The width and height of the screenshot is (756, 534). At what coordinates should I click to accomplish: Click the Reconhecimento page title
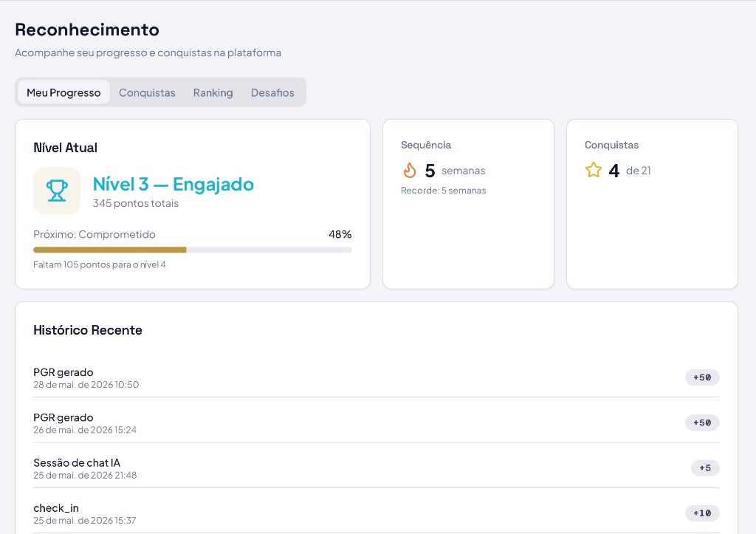click(87, 30)
